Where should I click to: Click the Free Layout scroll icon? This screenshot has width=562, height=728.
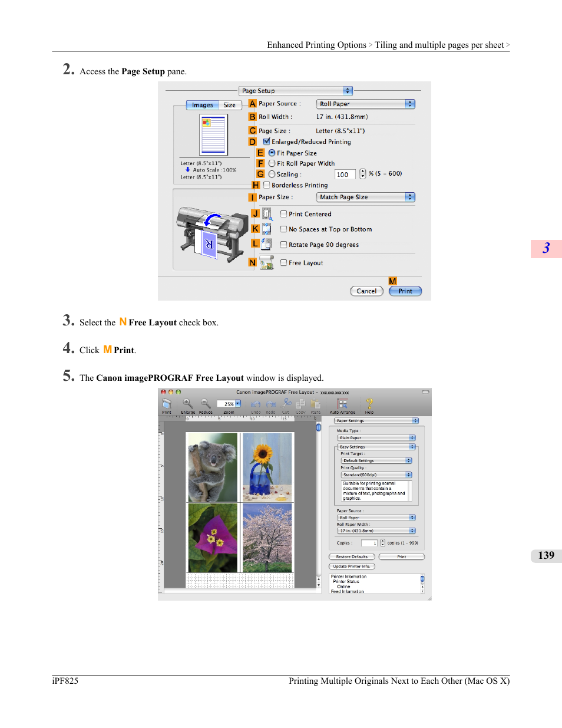267,262
